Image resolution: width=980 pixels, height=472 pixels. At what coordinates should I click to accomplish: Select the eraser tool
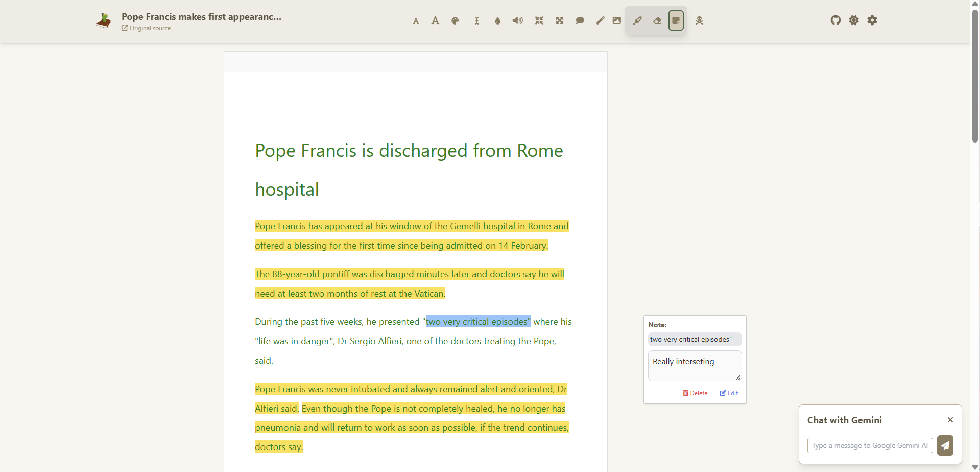tap(657, 21)
